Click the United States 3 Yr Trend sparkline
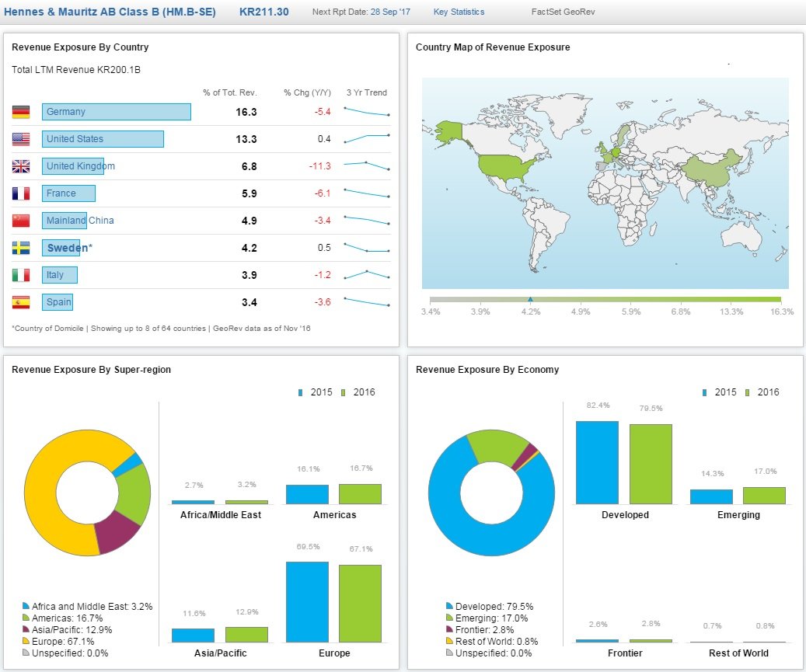The width and height of the screenshot is (806, 672). [367, 139]
